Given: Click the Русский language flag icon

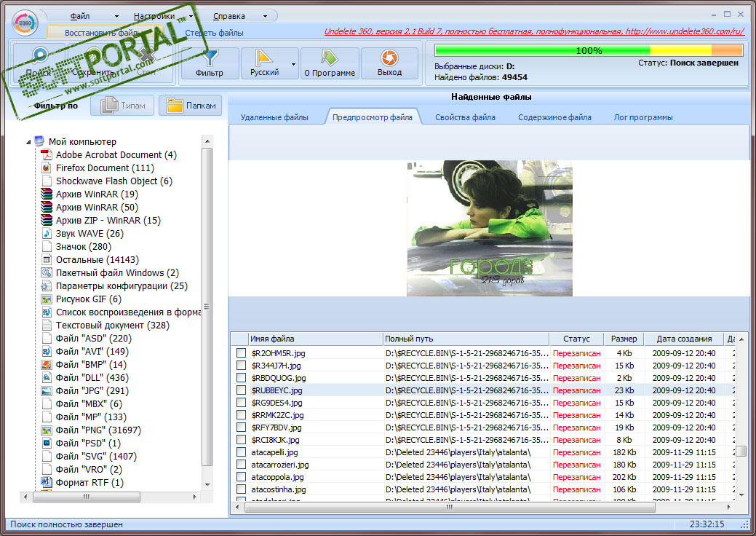Looking at the screenshot, I should tap(263, 58).
